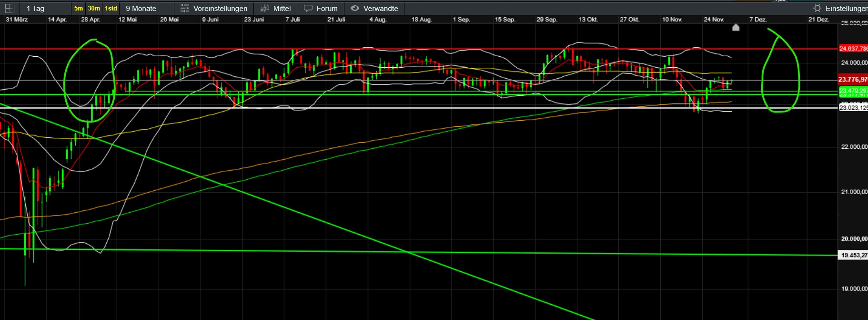Click the '28 Apr.' date label
The width and height of the screenshot is (868, 320).
pyautogui.click(x=91, y=20)
